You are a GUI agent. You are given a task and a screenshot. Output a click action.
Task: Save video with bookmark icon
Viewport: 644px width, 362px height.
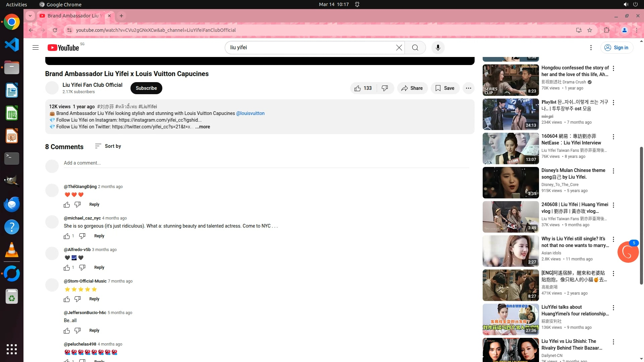pyautogui.click(x=445, y=88)
